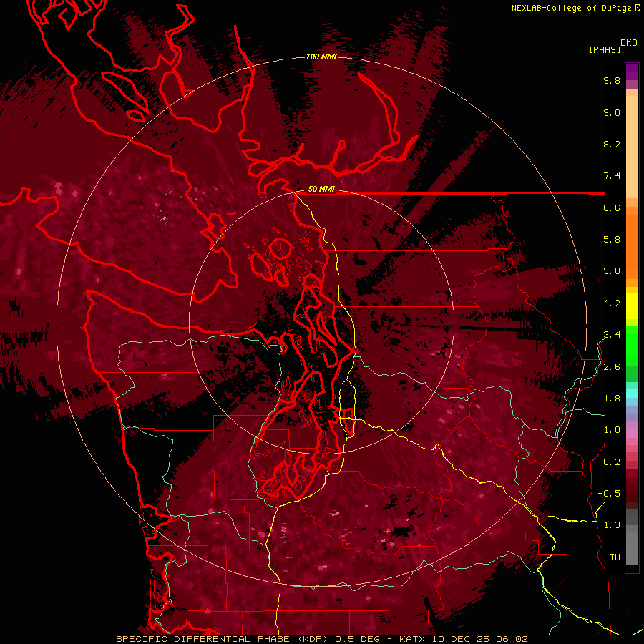Click the cyan segment of the color bar
Screen dimensions: 644x644
point(632,394)
